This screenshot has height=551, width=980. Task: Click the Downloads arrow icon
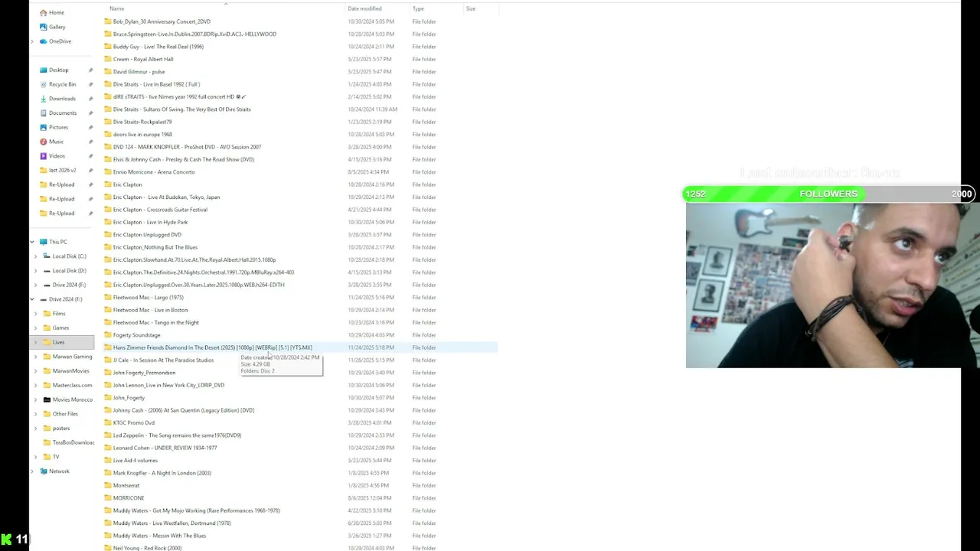44,99
